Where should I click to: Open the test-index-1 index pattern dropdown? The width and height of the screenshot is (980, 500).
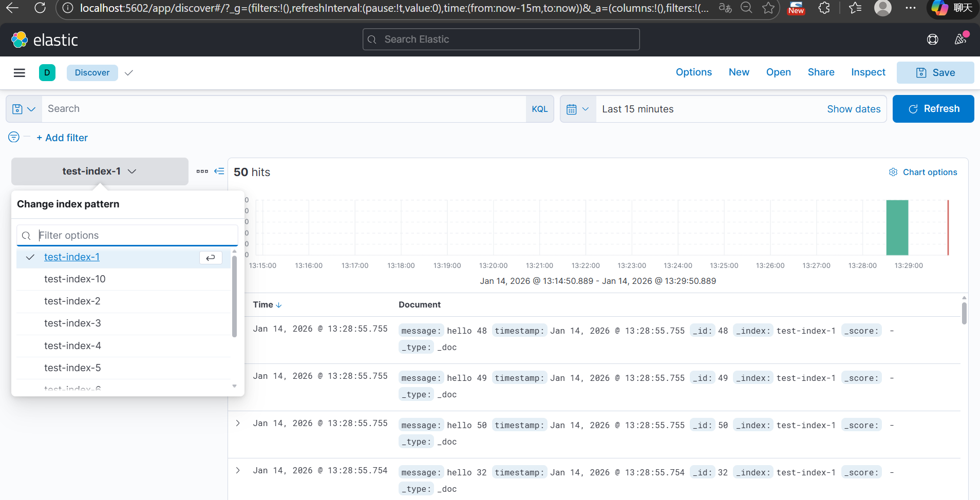(100, 171)
